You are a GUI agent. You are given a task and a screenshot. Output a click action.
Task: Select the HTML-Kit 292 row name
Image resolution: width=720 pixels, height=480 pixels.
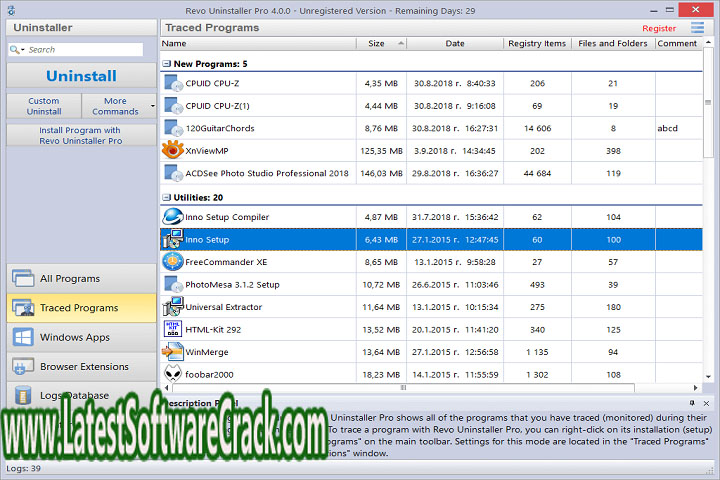click(213, 330)
